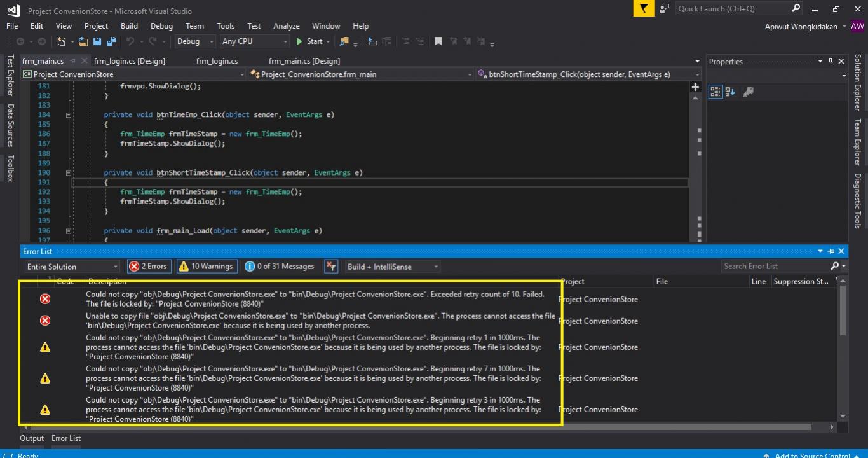Click the Save All toolbar icon
The height and width of the screenshot is (458, 868).
[x=111, y=41]
